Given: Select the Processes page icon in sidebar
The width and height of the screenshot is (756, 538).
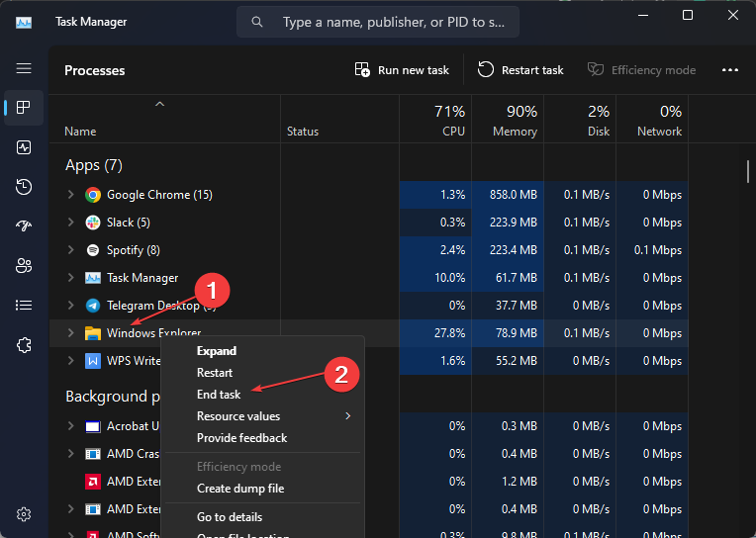Looking at the screenshot, I should tap(24, 107).
